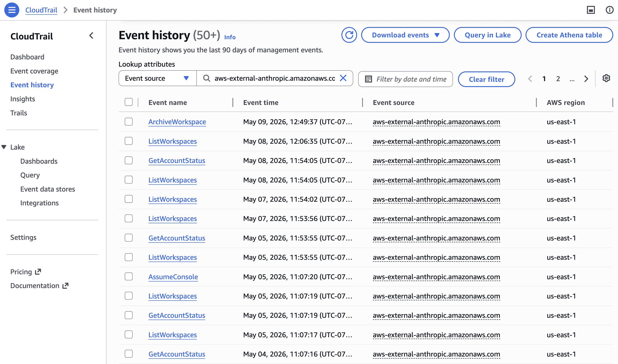This screenshot has width=618, height=364.
Task: Check the ListWorkspaces 11:54:02 row
Action: tap(129, 199)
